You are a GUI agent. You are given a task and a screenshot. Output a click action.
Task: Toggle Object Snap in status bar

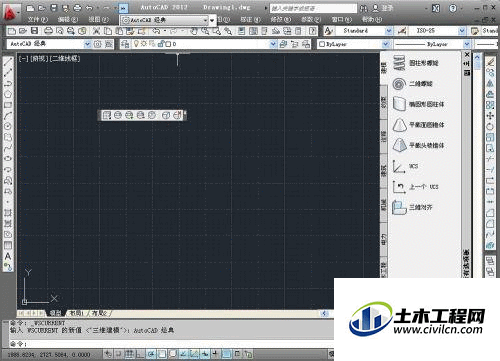pyautogui.click(x=162, y=354)
